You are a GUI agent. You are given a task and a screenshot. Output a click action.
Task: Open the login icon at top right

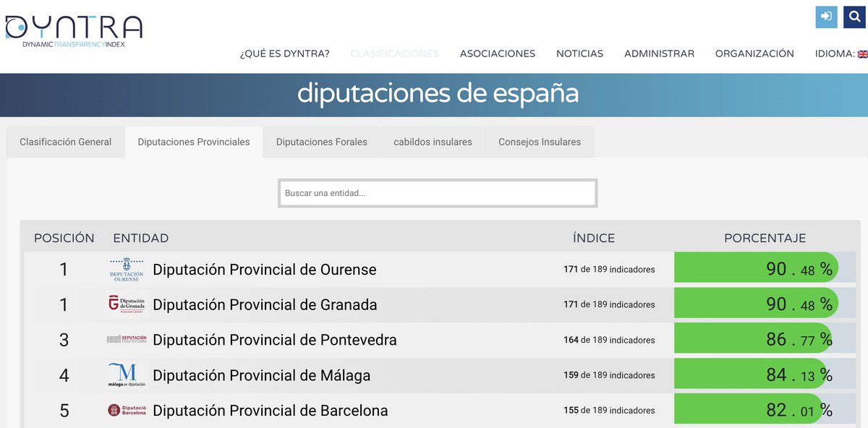pos(825,17)
